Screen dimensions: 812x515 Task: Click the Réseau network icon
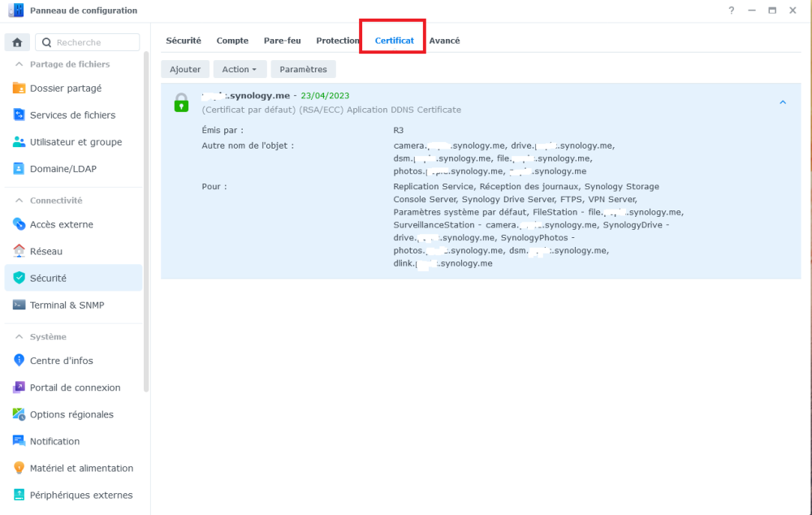[19, 251]
